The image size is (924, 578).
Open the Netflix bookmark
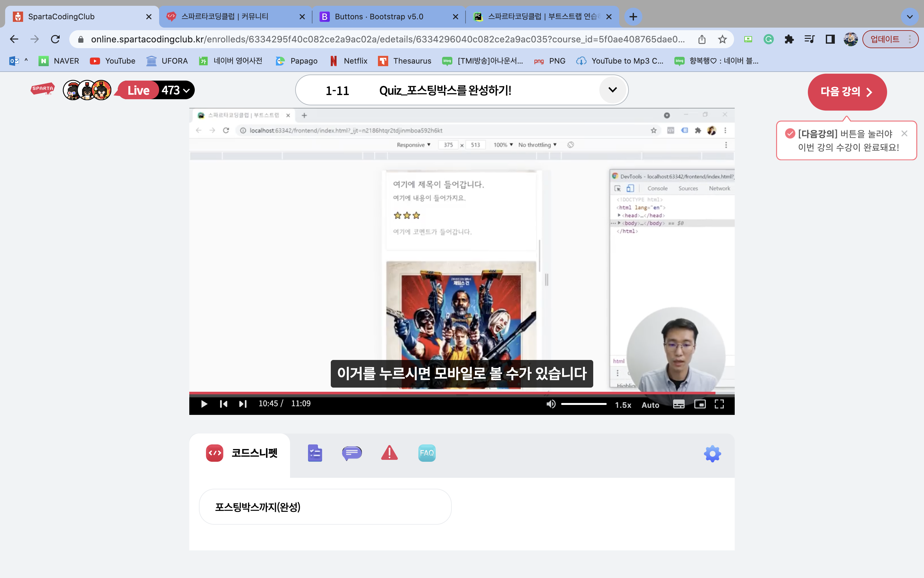coord(349,61)
